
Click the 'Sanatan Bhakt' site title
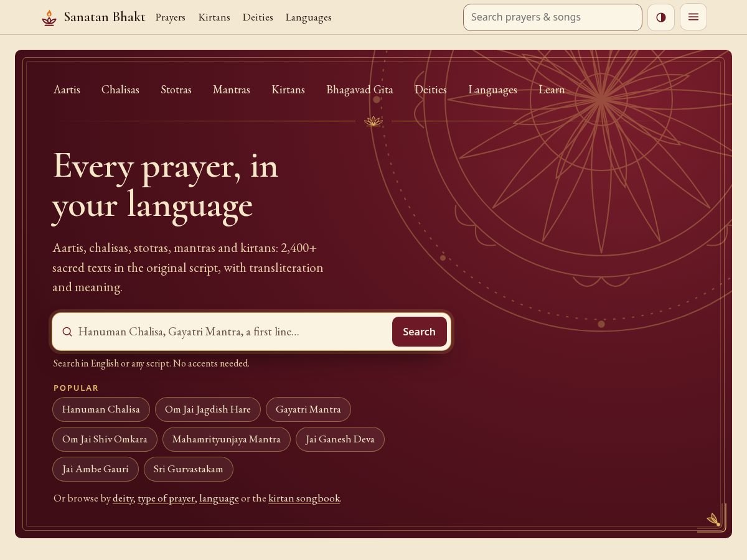(105, 17)
